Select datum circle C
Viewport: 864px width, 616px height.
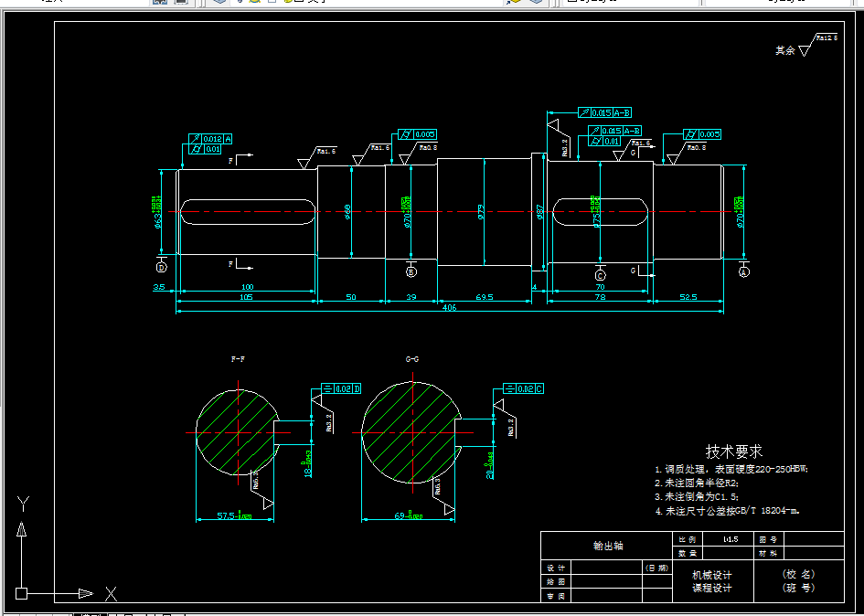coord(600,275)
